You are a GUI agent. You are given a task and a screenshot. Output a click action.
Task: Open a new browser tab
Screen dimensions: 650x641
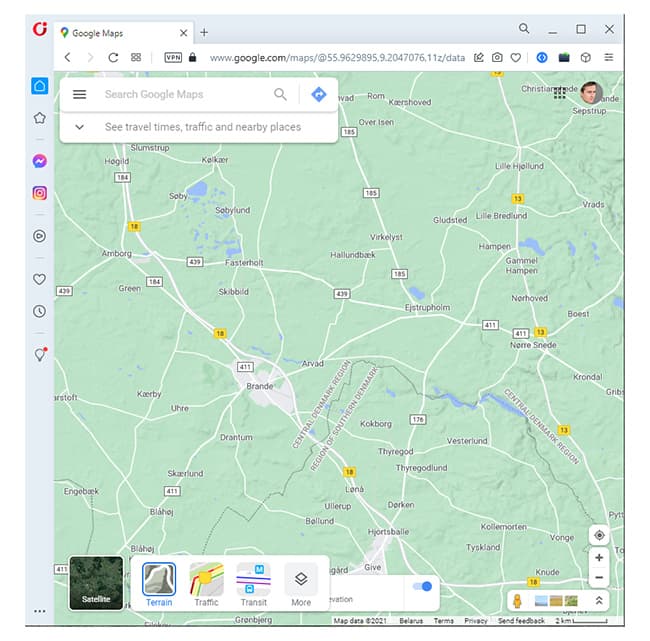point(204,32)
